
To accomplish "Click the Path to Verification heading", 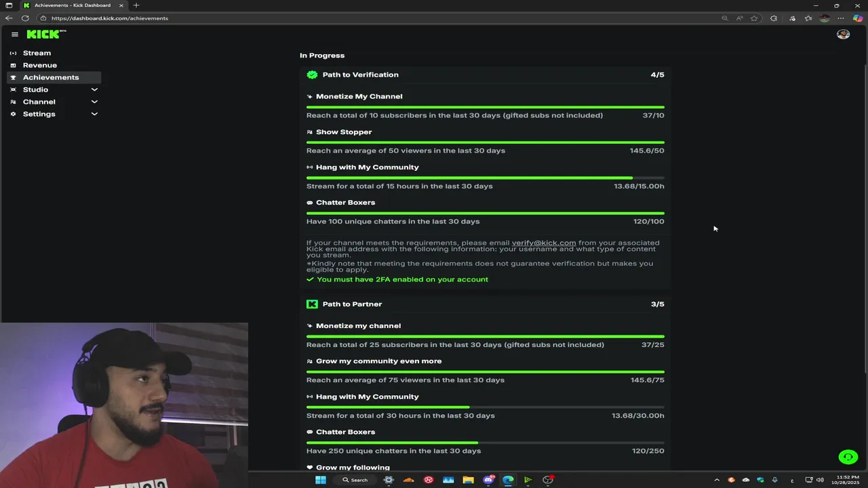I will tap(361, 75).
